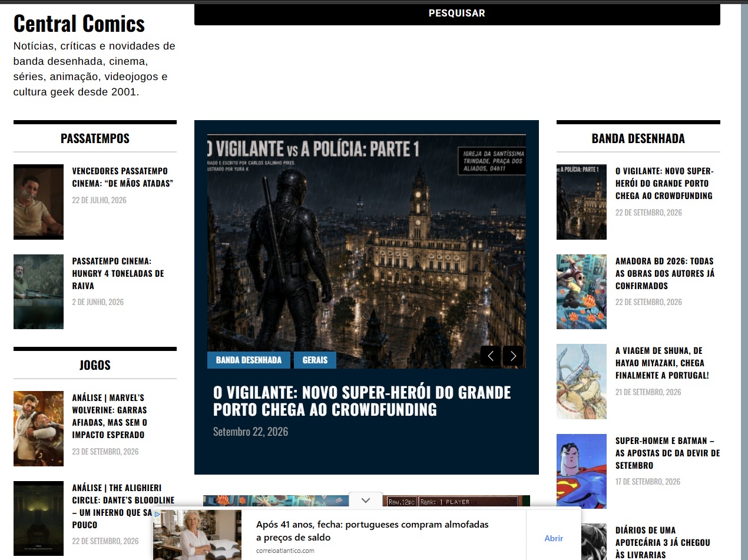
Task: Open the JOGOS section heading
Action: [x=95, y=365]
